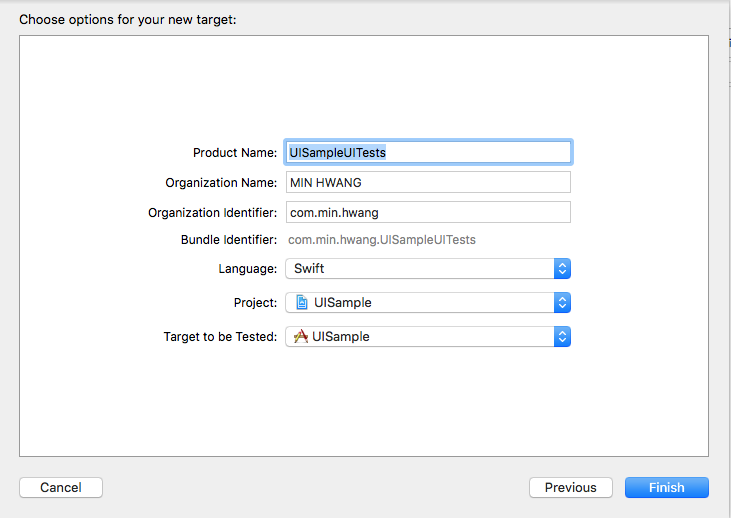Click the Xcode project file icon
Image resolution: width=731 pixels, height=518 pixels.
pyautogui.click(x=302, y=303)
